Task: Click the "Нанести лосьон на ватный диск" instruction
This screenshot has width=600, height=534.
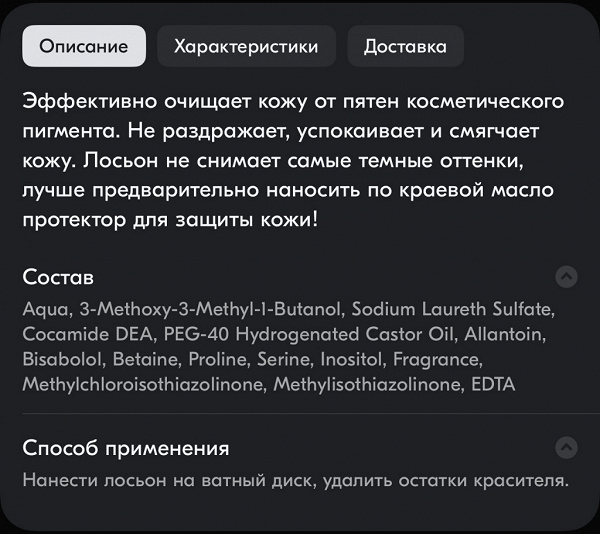Action: 168,480
